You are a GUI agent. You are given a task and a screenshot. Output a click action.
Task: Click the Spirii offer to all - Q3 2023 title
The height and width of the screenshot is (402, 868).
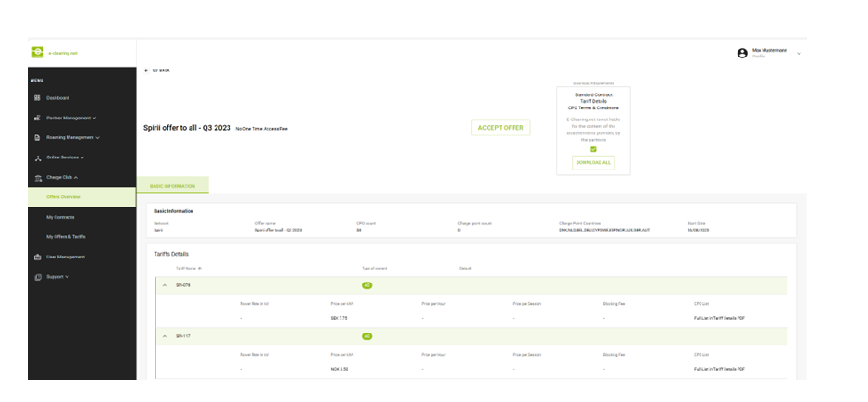point(187,128)
